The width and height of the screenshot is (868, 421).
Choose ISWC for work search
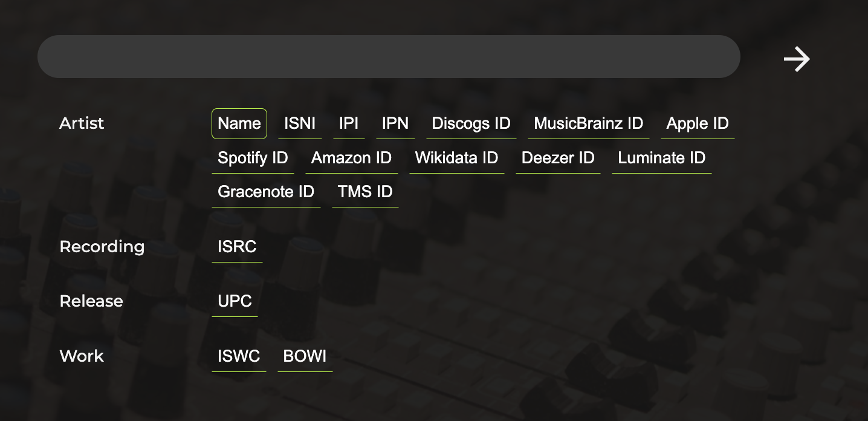(x=239, y=356)
